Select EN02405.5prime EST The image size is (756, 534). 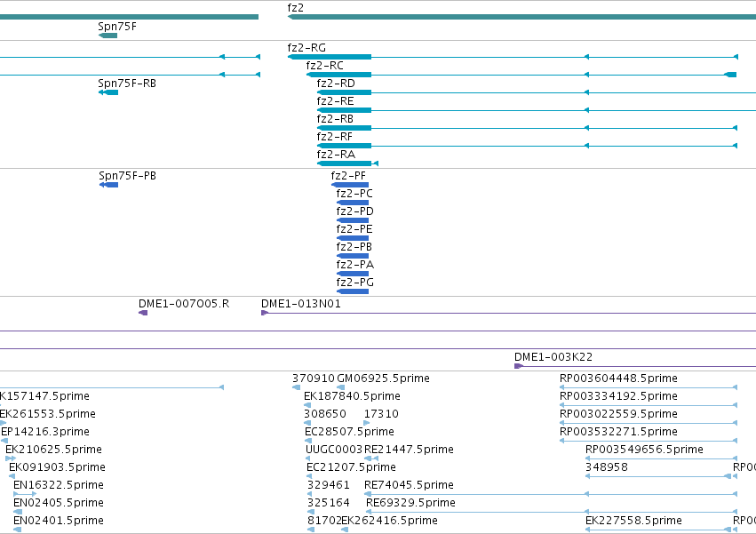pyautogui.click(x=18, y=512)
